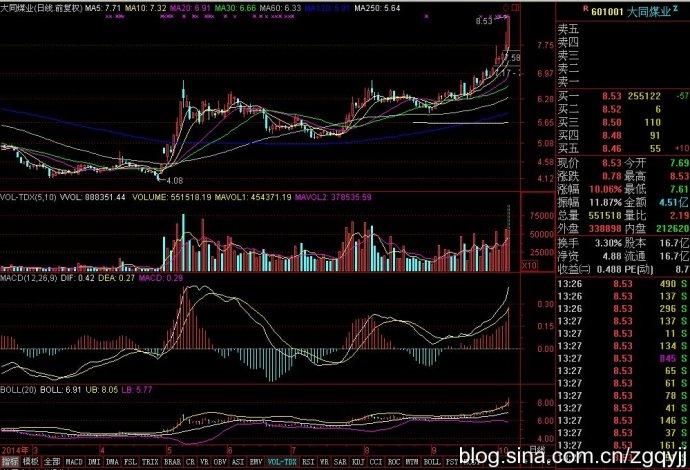Image resolution: width=690 pixels, height=470 pixels.
Task: Click the MA10: 7.32 label
Action: [x=146, y=8]
